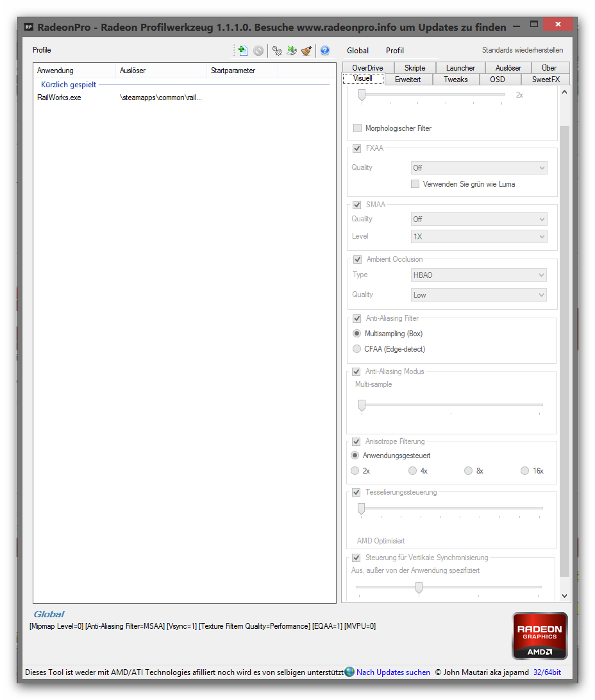The height and width of the screenshot is (700, 595).
Task: Switch to the Launcher tab
Action: (x=460, y=68)
